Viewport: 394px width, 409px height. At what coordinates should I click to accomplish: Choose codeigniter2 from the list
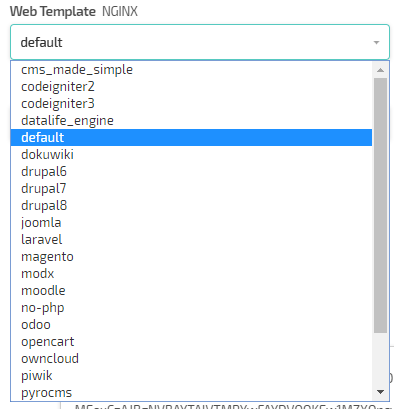191,87
